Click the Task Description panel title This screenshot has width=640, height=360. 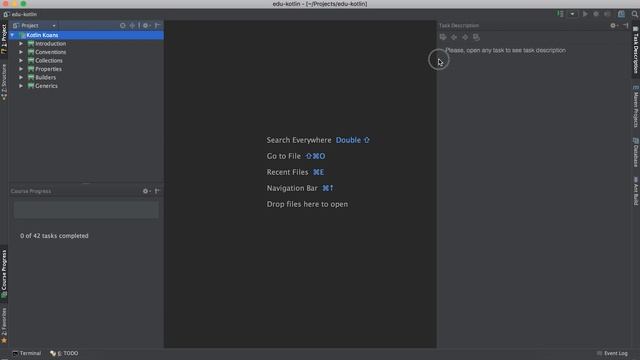pyautogui.click(x=459, y=25)
